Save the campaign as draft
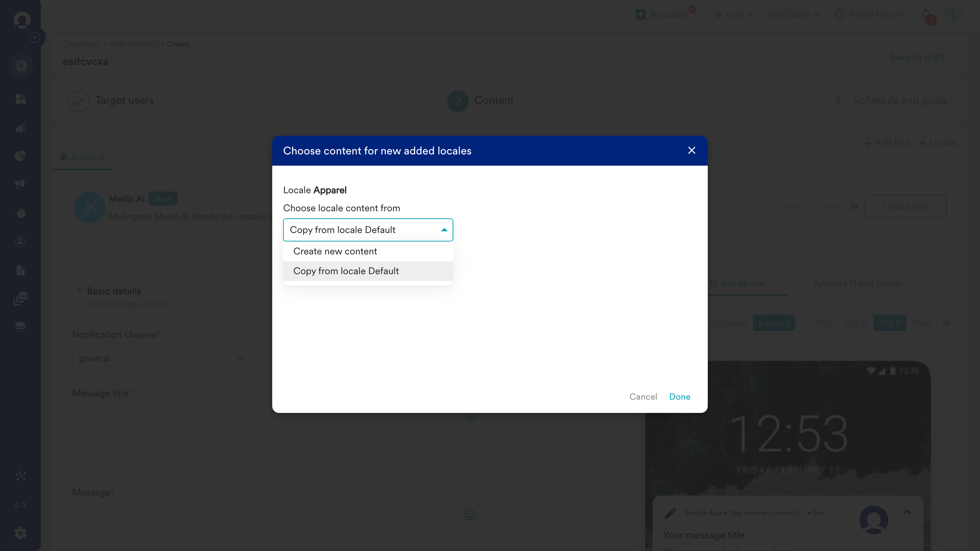The image size is (980, 551). 917,57
